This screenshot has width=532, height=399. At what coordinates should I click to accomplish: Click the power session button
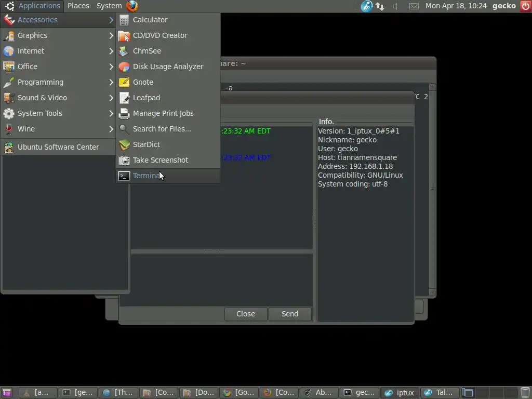coord(526,6)
